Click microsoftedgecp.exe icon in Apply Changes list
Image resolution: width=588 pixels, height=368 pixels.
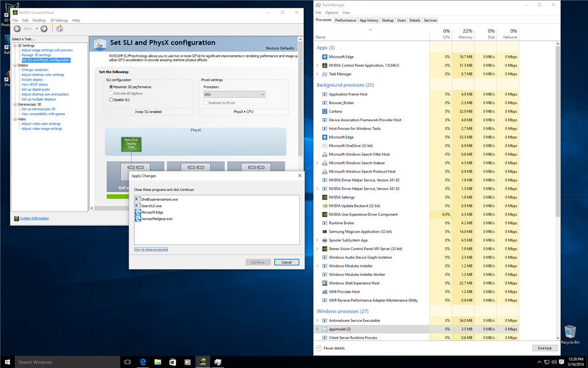tap(138, 218)
